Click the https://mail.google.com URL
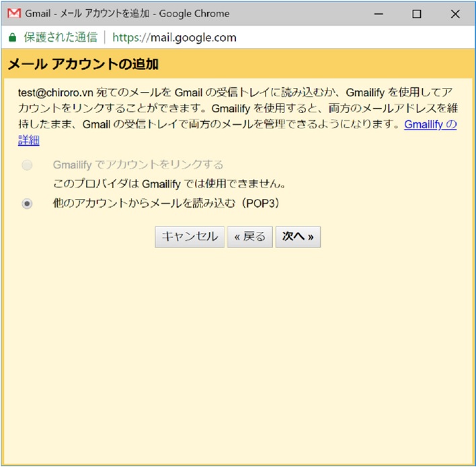Screen dimensions: 476x467 click(174, 38)
